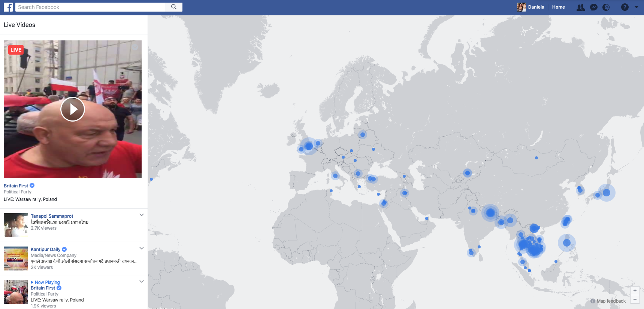Click the live dot over the Netherlands
644x309 pixels.
pos(318,143)
